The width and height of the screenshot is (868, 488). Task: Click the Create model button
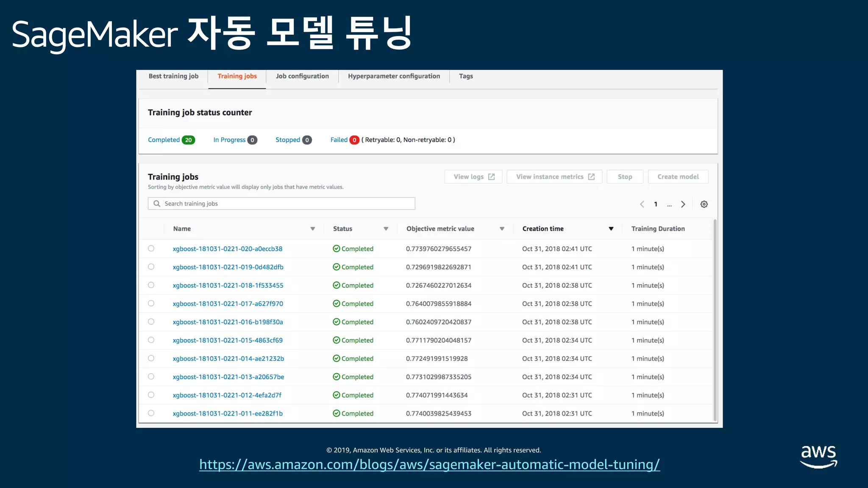[678, 177]
